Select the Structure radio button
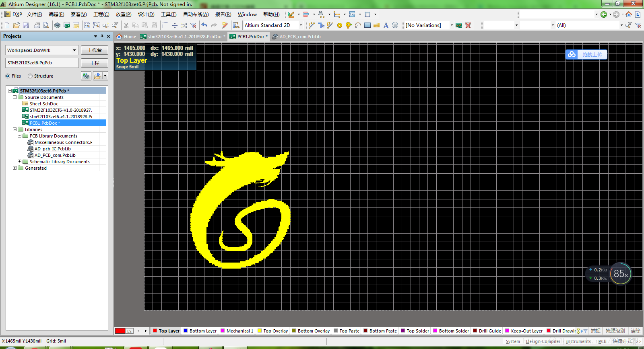The image size is (644, 349). 30,76
